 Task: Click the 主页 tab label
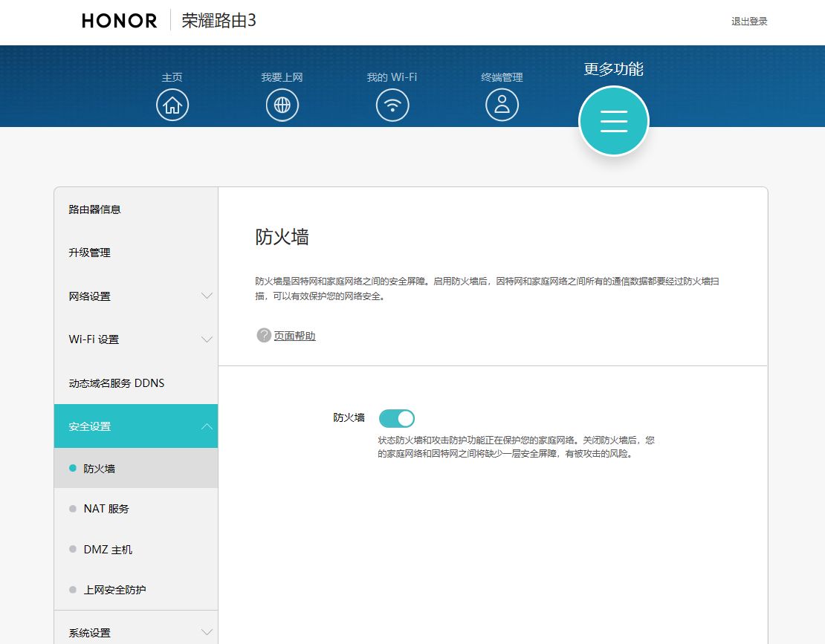click(172, 77)
